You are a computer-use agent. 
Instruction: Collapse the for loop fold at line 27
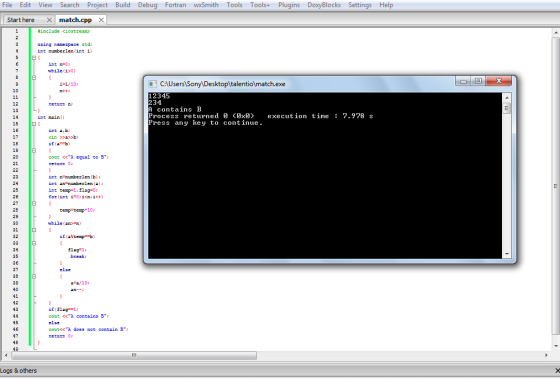tap(34, 204)
